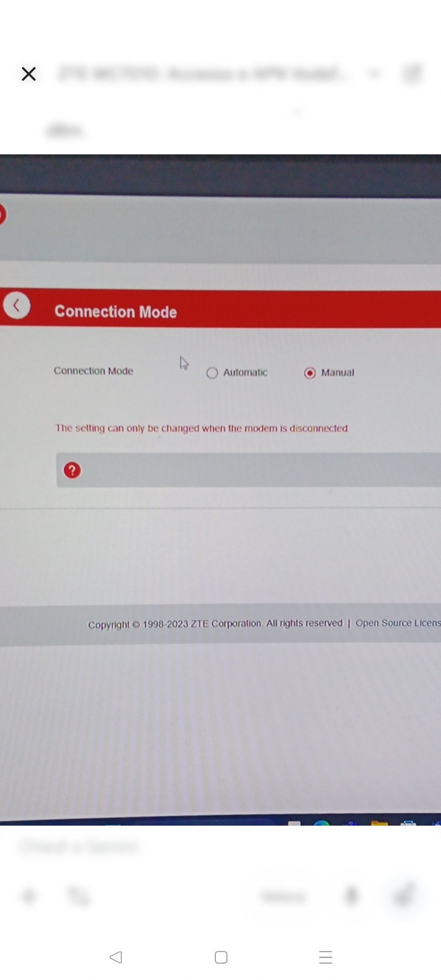This screenshot has width=441, height=980.
Task: Tap the tools icon next to the plus
Action: tap(78, 896)
